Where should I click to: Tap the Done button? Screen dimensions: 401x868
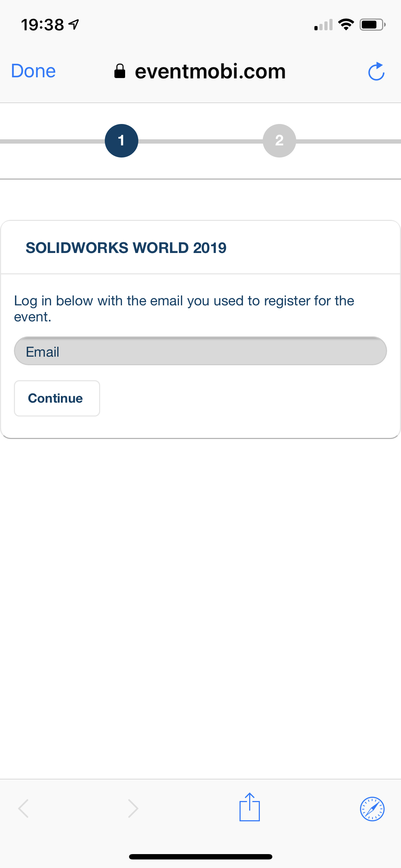point(33,71)
